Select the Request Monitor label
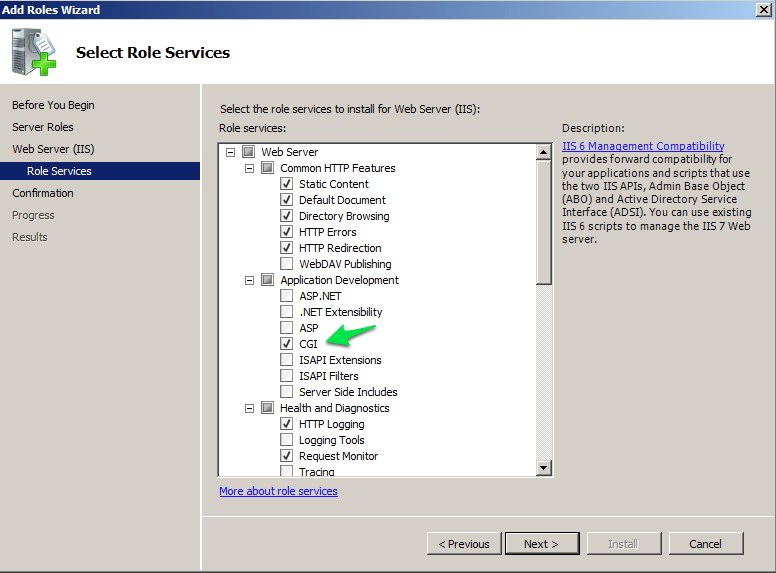Image resolution: width=776 pixels, height=573 pixels. point(339,456)
